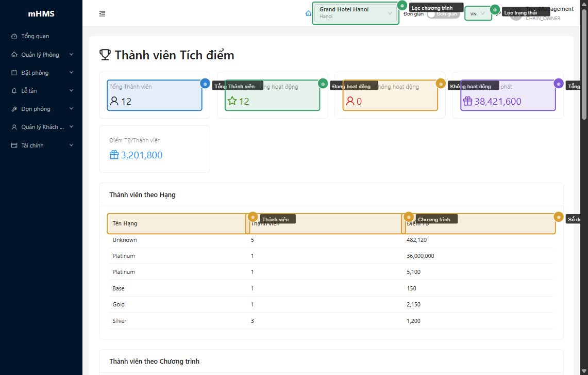The height and width of the screenshot is (375, 588).
Task: Open the Tài chính menu item
Action: (x=32, y=145)
